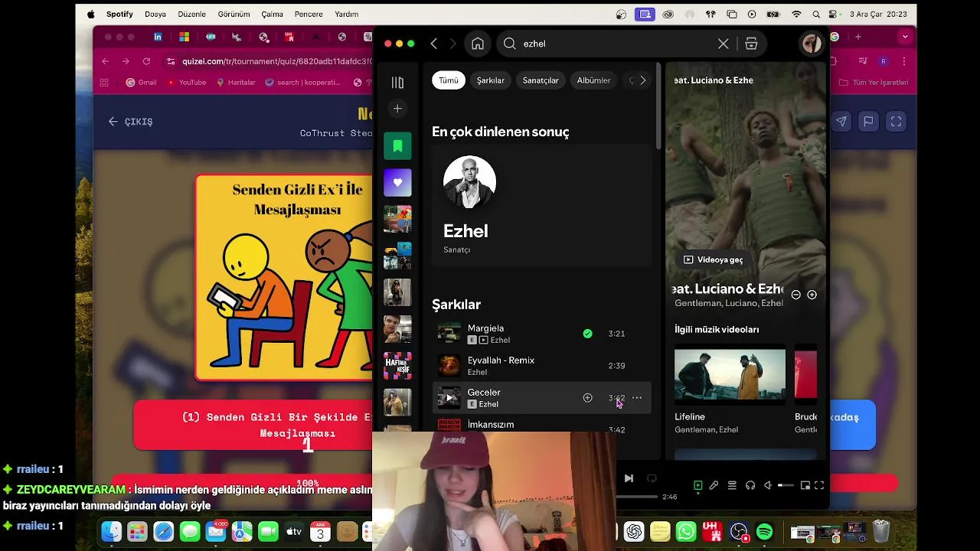Add Geceler to library with plus circle
The image size is (980, 551).
click(587, 398)
